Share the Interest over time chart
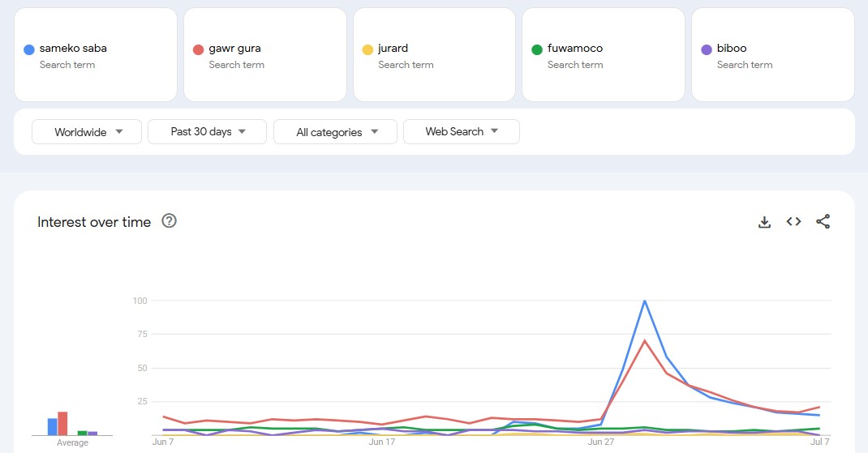The height and width of the screenshot is (453, 868). pyautogui.click(x=823, y=221)
